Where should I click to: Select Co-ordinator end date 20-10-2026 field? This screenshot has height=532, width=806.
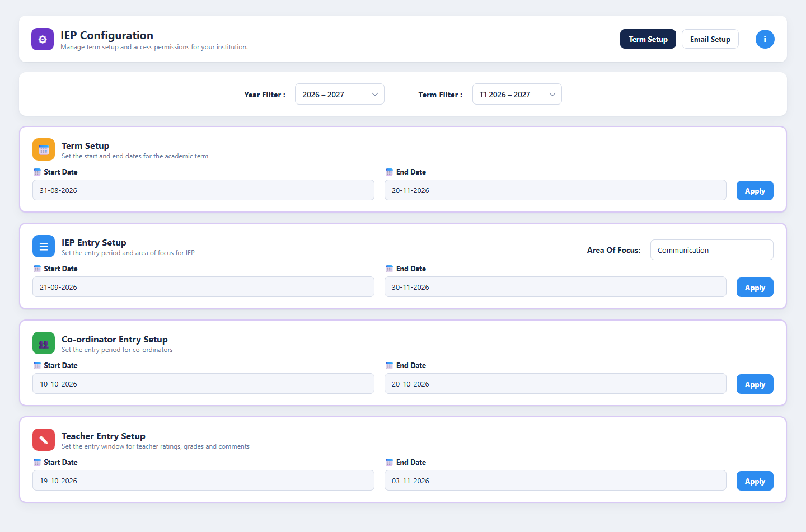pos(555,384)
